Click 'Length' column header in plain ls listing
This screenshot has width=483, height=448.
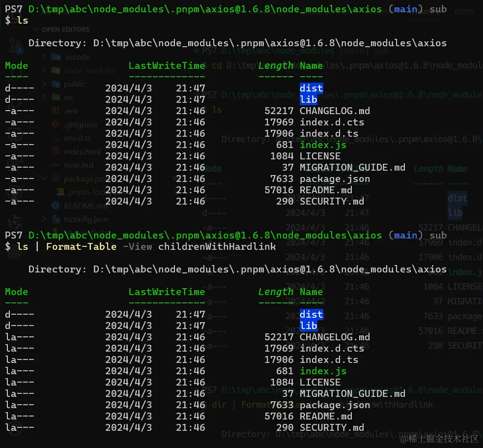click(276, 65)
